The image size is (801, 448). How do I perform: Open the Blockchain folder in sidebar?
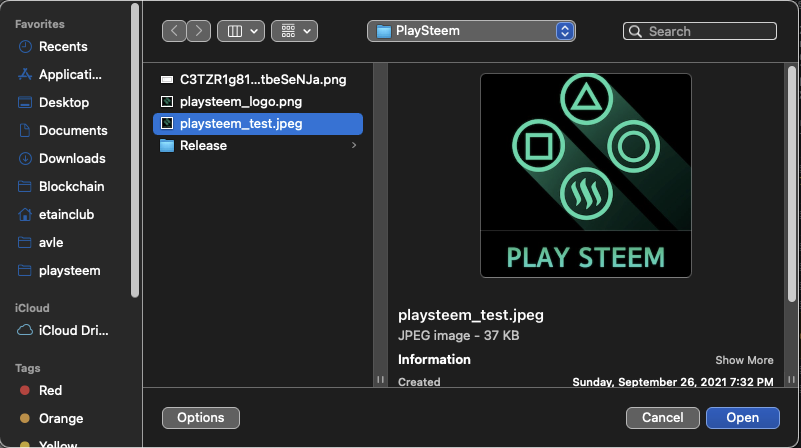pyautogui.click(x=72, y=187)
